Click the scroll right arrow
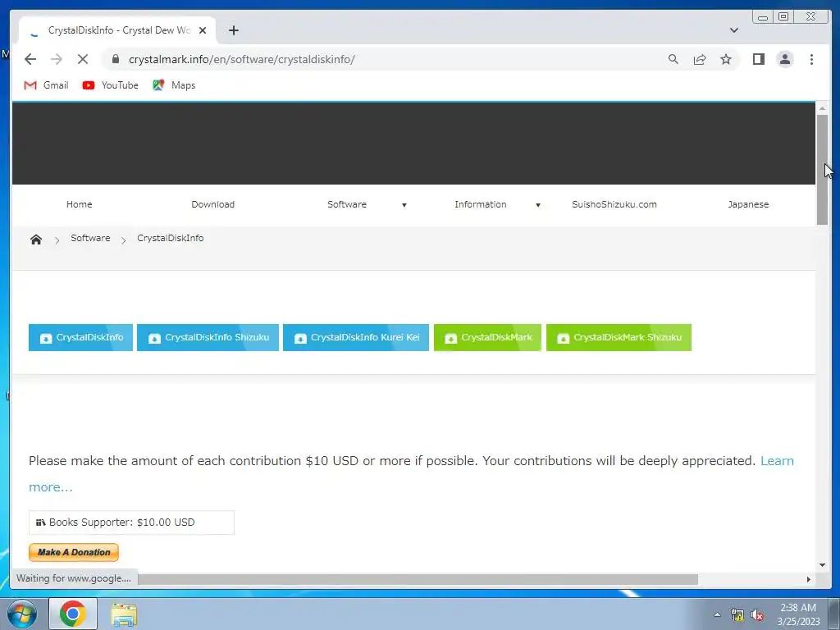The image size is (840, 630). (x=808, y=579)
